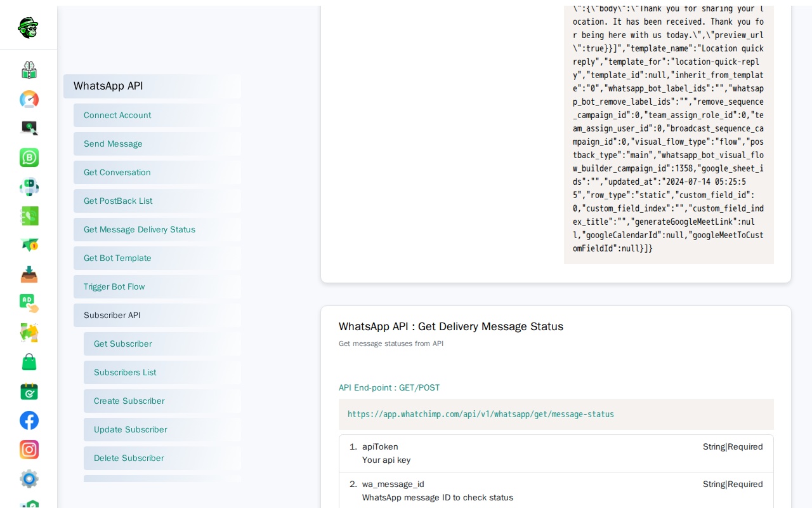Expand the Subscriber API submenu

click(157, 316)
